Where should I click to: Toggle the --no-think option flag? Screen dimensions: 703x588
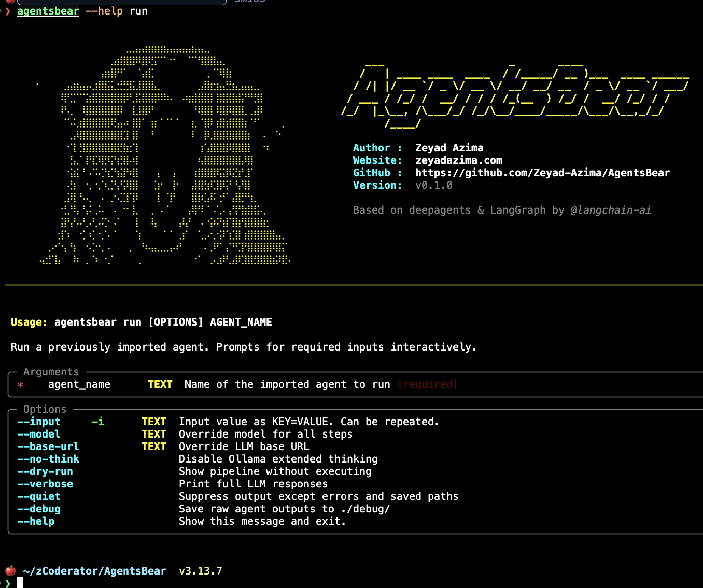[x=48, y=459]
